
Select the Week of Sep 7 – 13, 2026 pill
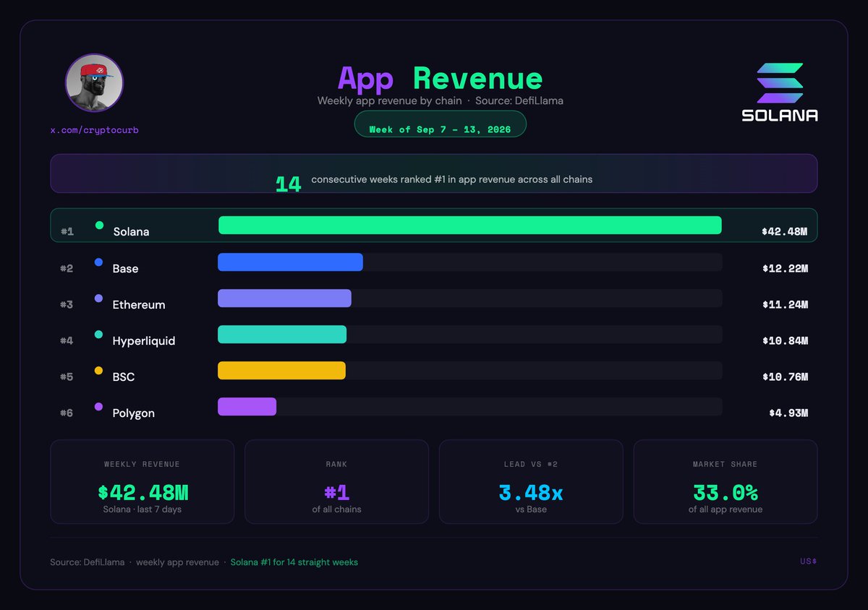coord(440,124)
